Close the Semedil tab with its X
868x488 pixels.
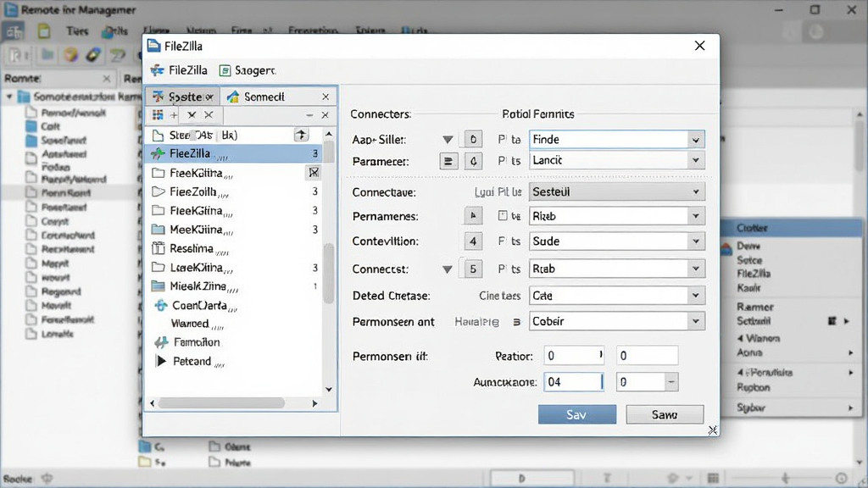point(325,97)
